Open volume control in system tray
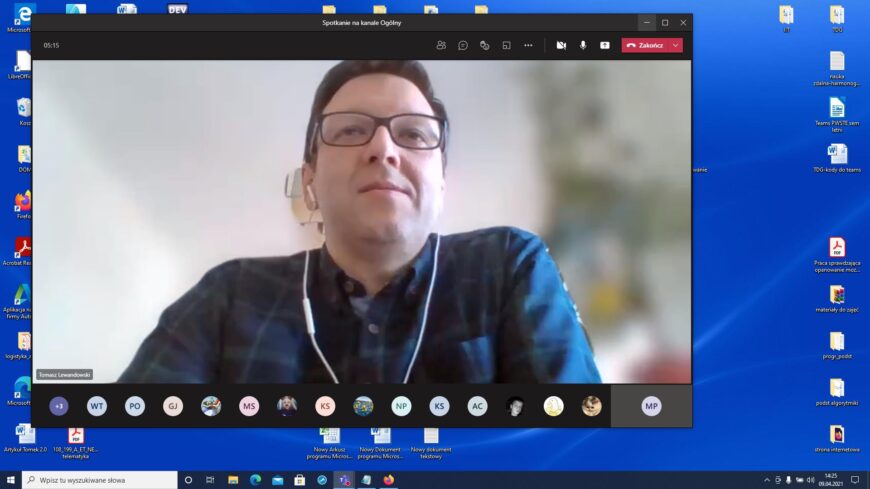The height and width of the screenshot is (489, 870). coord(811,480)
